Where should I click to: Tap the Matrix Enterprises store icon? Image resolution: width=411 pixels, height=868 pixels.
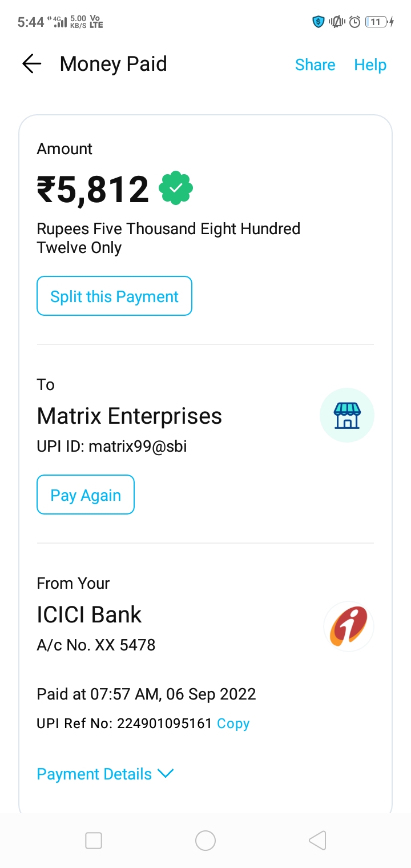point(347,415)
